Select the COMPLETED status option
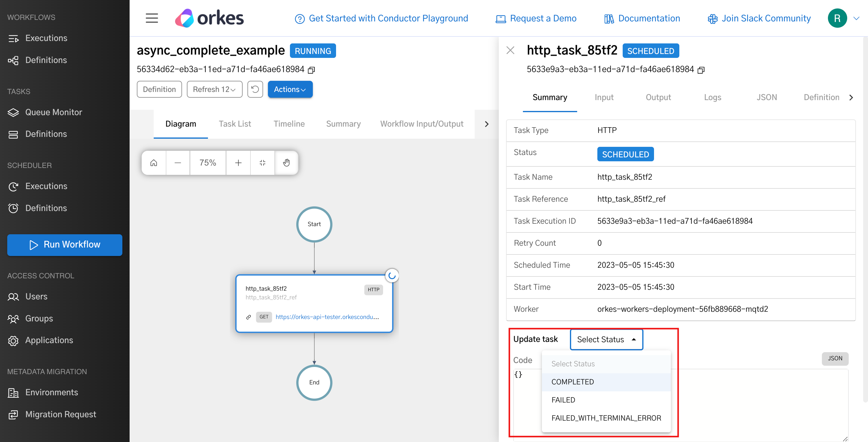 tap(573, 382)
